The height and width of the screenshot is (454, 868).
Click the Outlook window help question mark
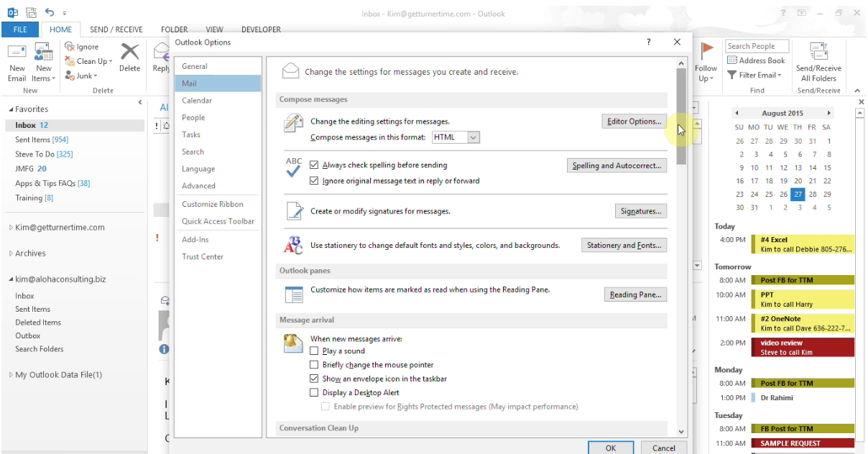[784, 13]
